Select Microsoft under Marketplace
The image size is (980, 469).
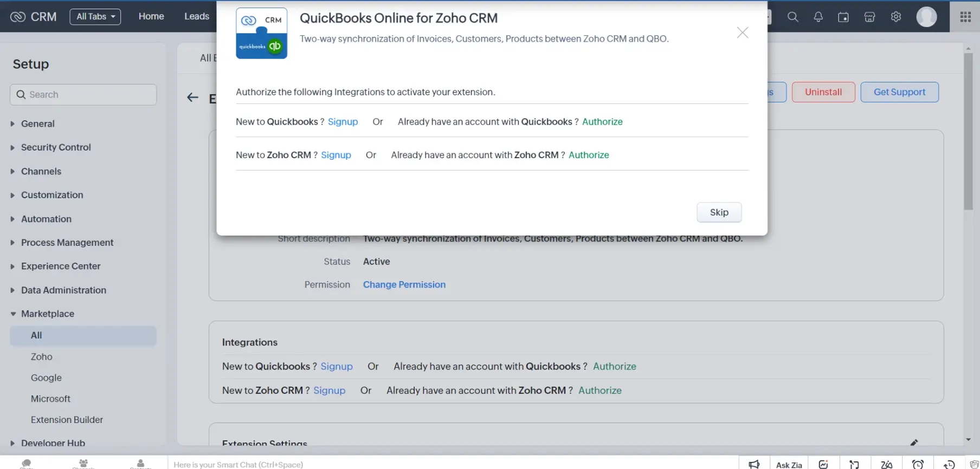point(50,399)
